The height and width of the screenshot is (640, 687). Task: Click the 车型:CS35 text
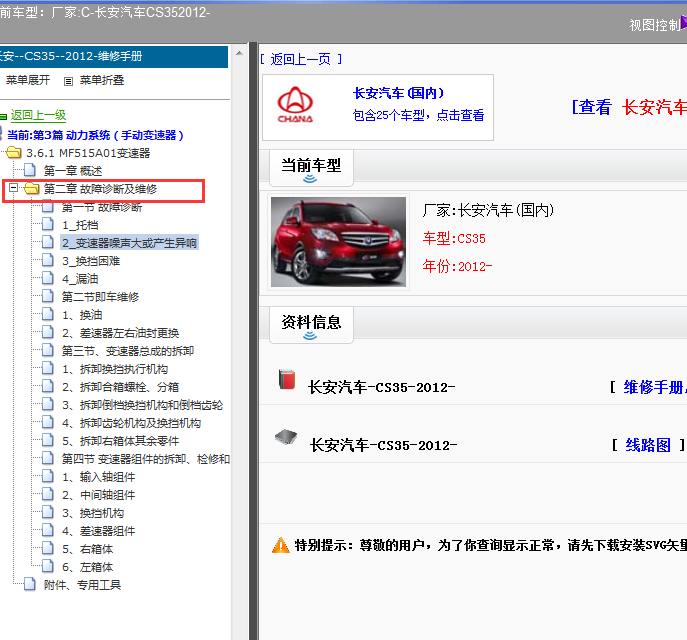[x=454, y=238]
